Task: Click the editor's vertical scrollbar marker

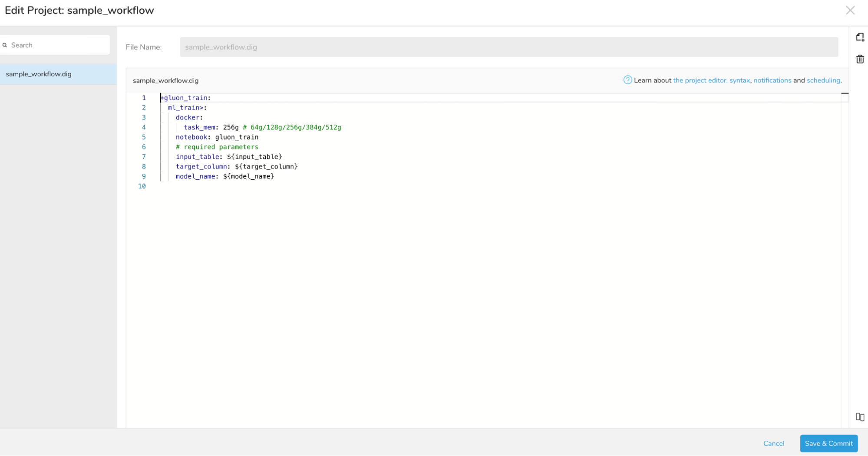Action: click(845, 93)
